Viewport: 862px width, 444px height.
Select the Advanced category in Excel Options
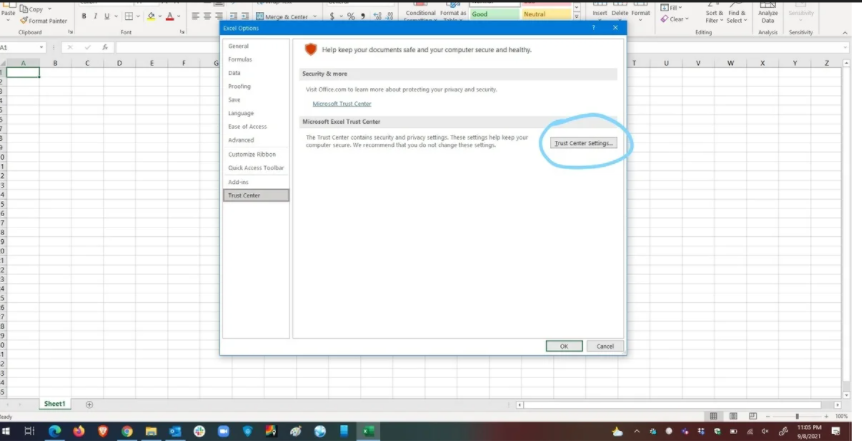(x=242, y=140)
